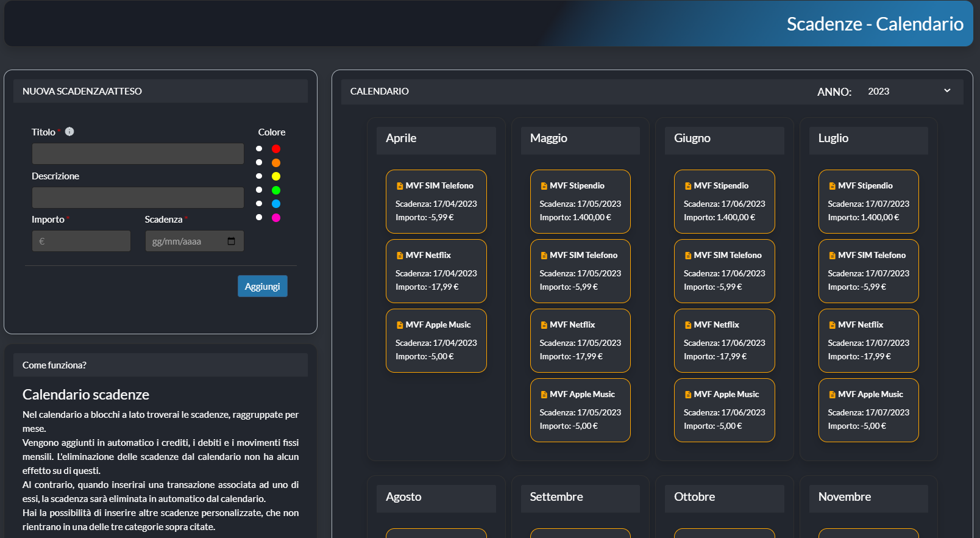The image size is (980, 538).
Task: Click the document icon of Giugno MVF Netflix
Action: pos(688,325)
